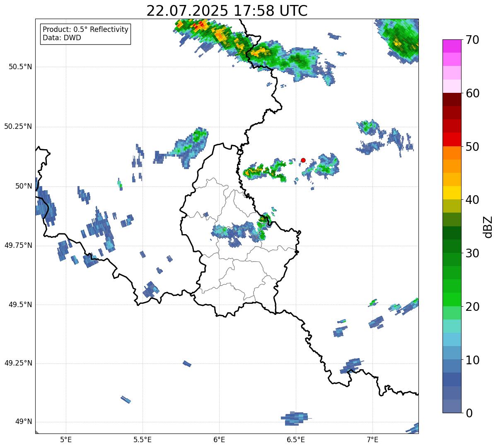Click the 6.5°E longitude label

296,439
